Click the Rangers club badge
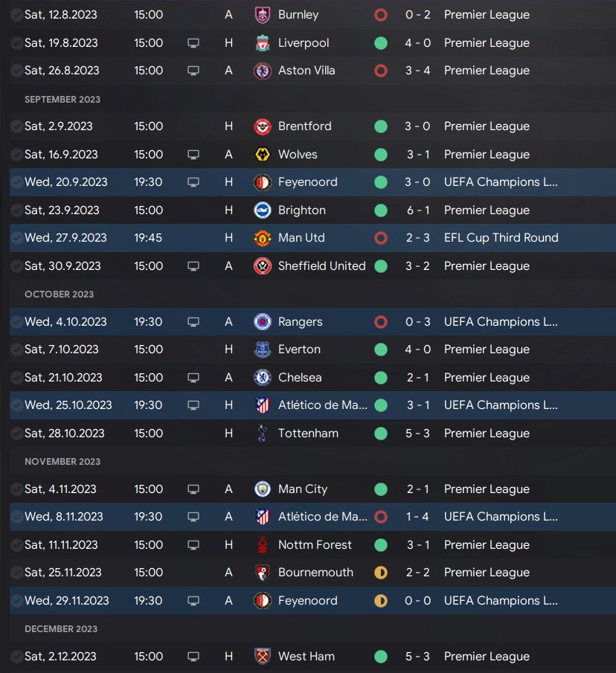 (262, 322)
